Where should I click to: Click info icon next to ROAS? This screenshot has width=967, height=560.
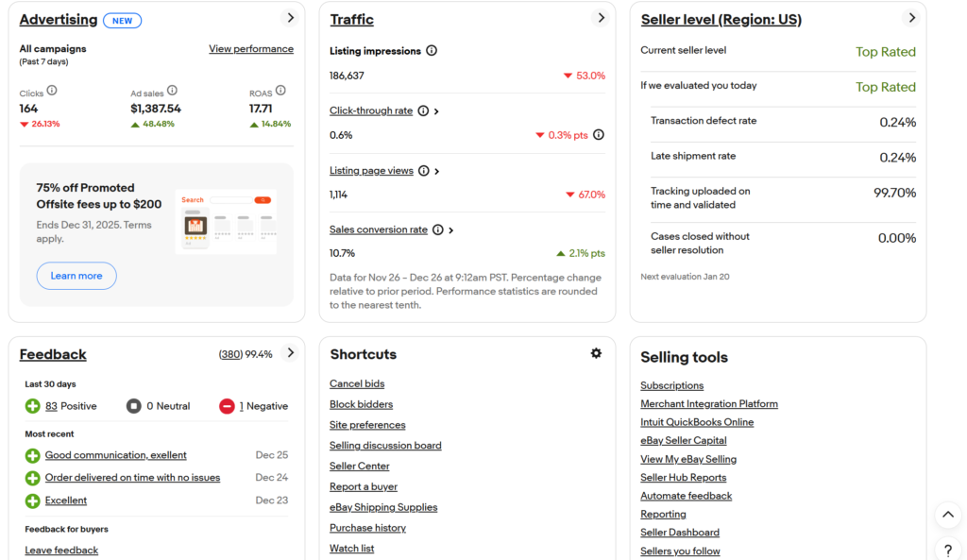pos(280,91)
